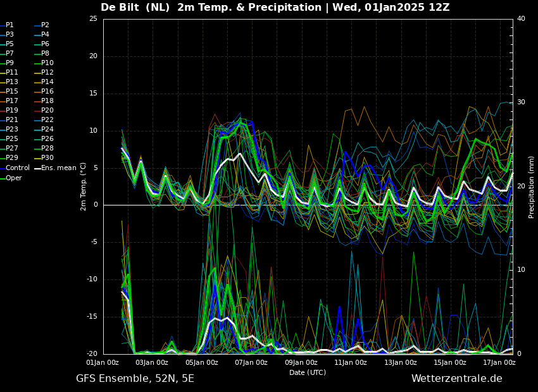Image resolution: width=538 pixels, height=392 pixels.
Task: Select the P10 legend entry
Action: (47, 63)
